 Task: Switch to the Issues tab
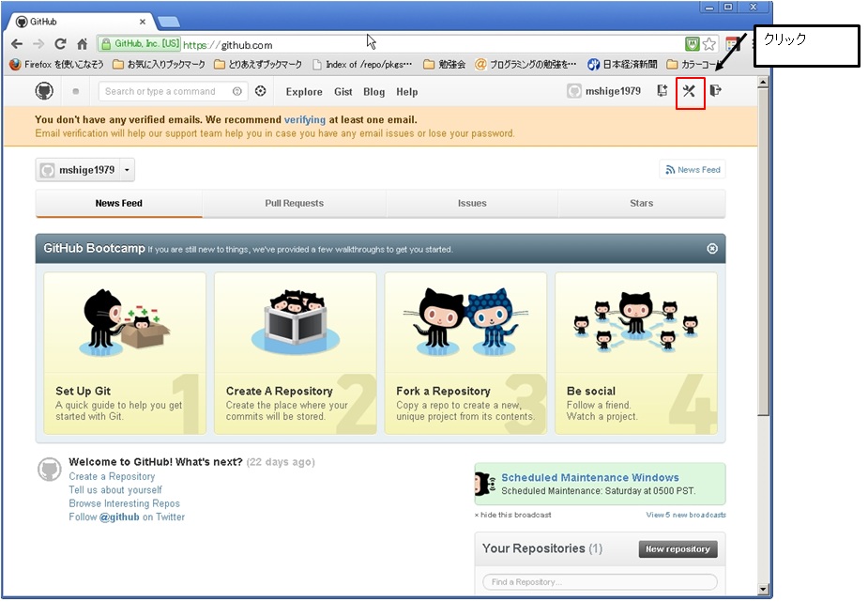pyautogui.click(x=472, y=203)
